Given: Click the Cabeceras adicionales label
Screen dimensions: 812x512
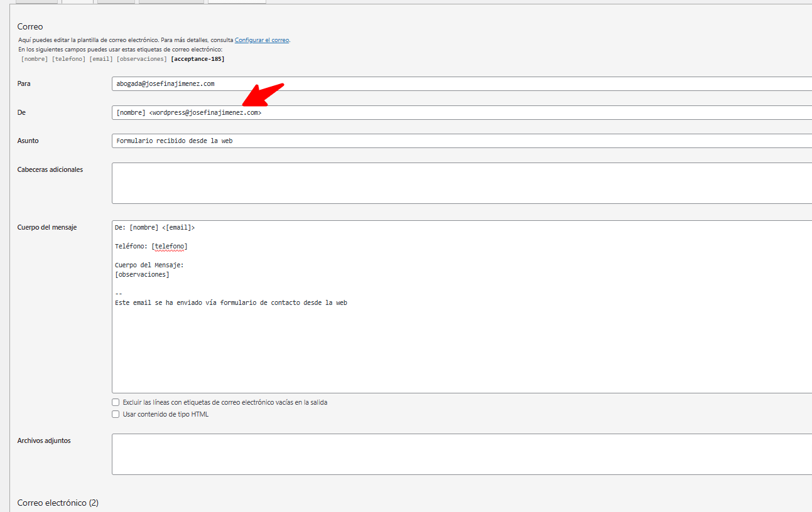Looking at the screenshot, I should click(50, 169).
